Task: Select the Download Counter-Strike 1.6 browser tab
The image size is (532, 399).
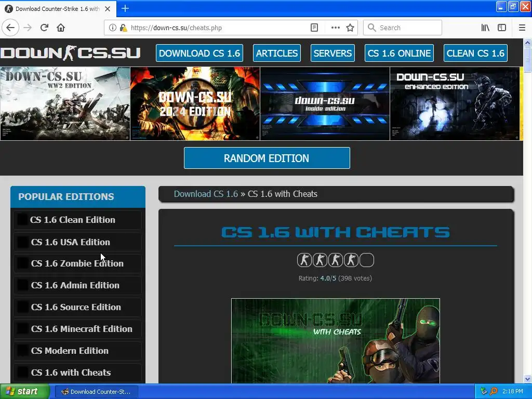Action: [58, 9]
